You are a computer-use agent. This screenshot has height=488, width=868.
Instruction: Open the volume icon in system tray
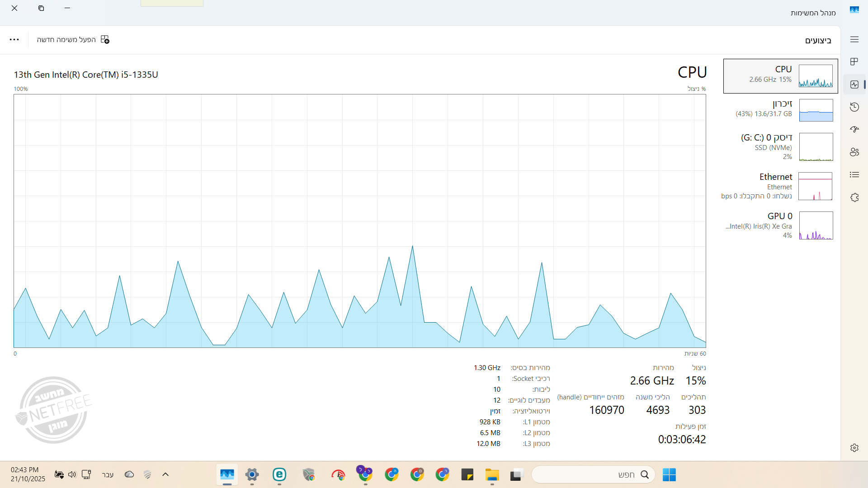(72, 474)
